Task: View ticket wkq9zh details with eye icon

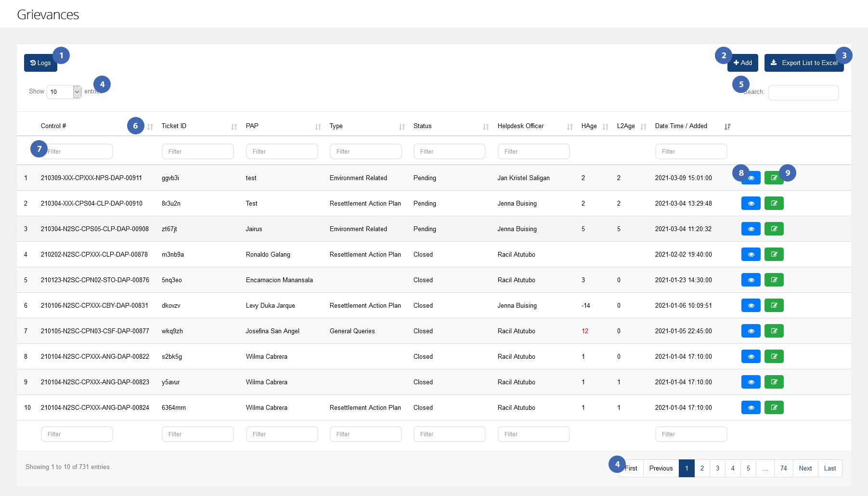Action: (751, 331)
